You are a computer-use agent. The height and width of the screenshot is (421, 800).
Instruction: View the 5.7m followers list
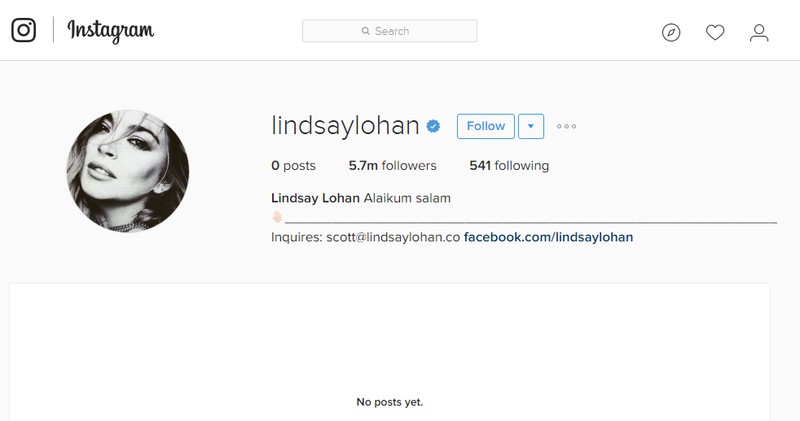coord(392,165)
